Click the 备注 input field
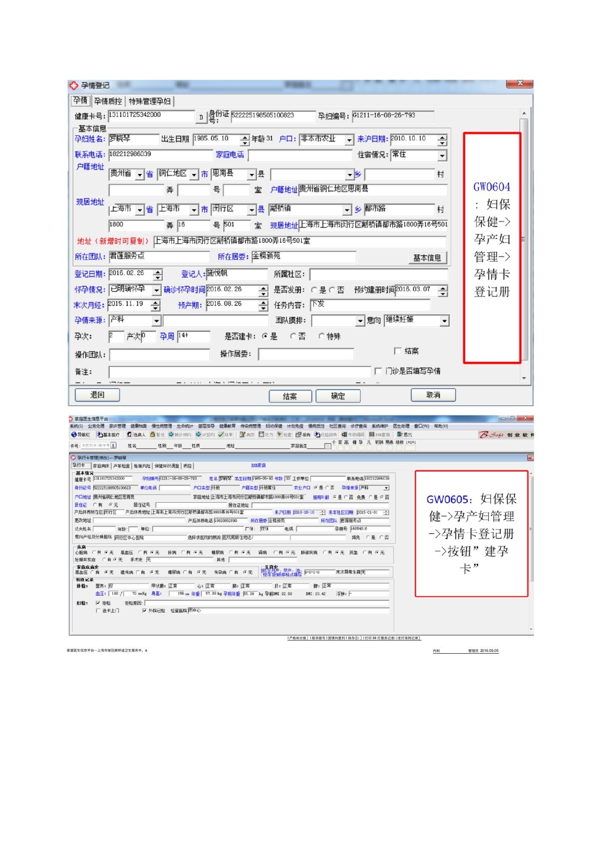This screenshot has height=868, width=601. [240, 372]
